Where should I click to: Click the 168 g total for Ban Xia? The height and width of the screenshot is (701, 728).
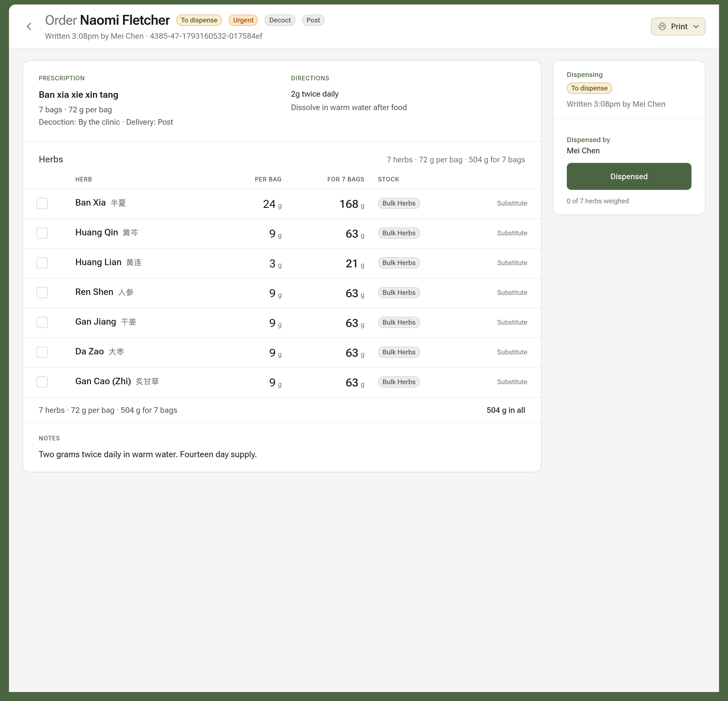click(352, 204)
